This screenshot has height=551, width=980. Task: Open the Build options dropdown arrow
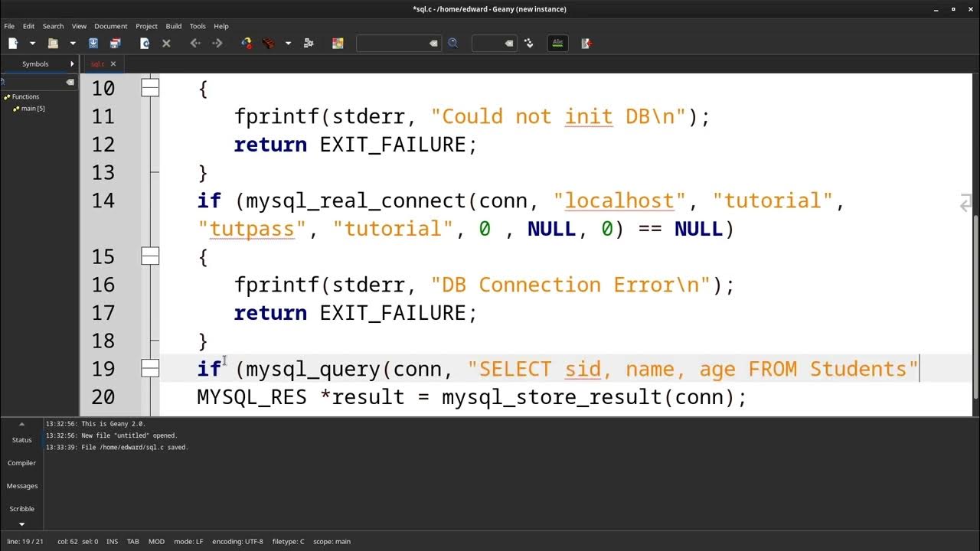coord(288,44)
